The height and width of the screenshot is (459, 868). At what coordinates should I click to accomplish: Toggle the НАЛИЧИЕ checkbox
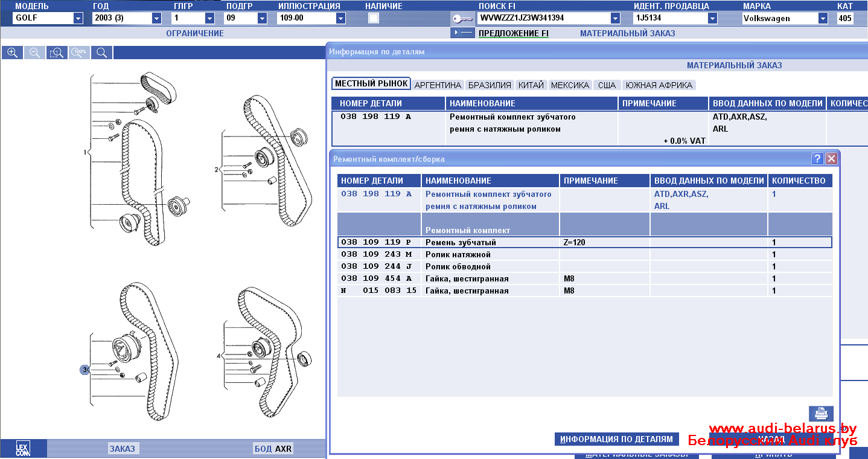tap(374, 18)
